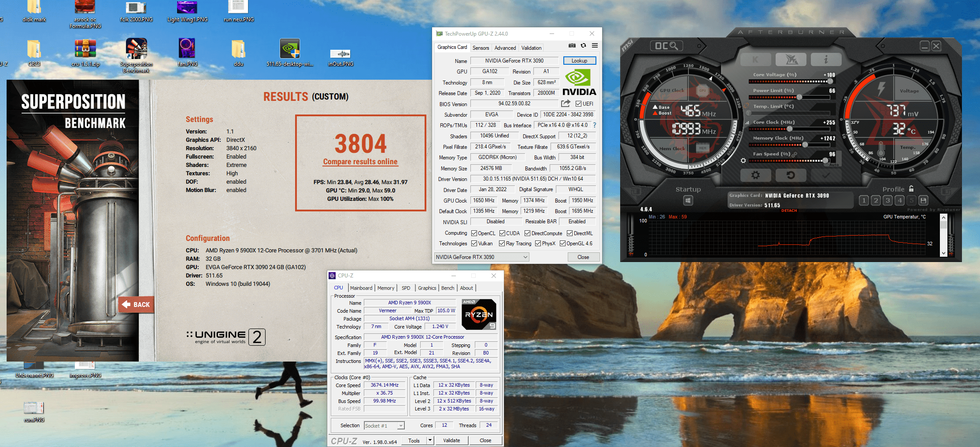Toggle the Vulkan checkbox
Screen dimensions: 980x447
tap(474, 244)
